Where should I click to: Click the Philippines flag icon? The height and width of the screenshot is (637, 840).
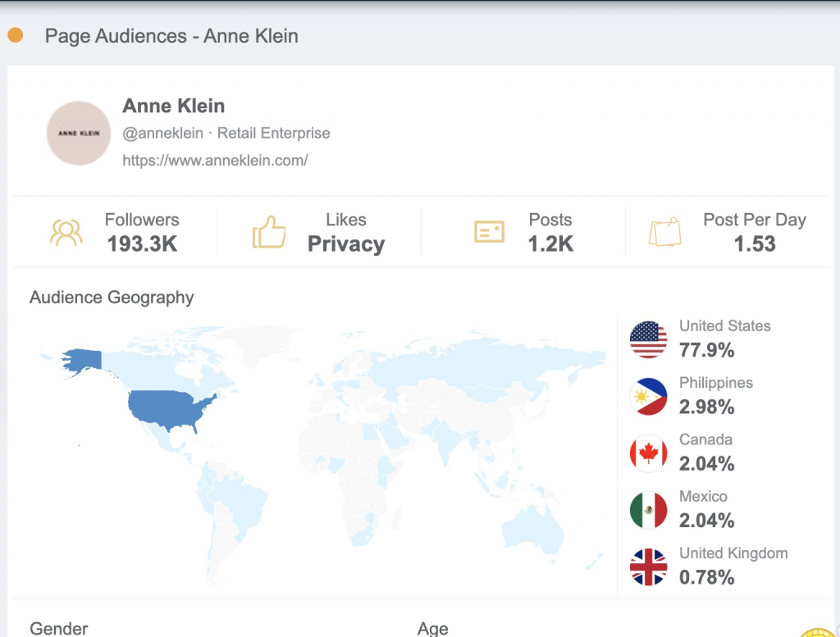648,397
